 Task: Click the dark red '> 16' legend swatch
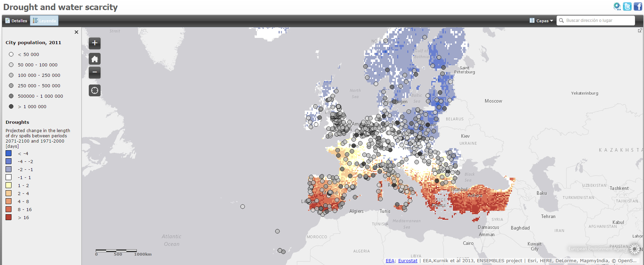tap(9, 217)
